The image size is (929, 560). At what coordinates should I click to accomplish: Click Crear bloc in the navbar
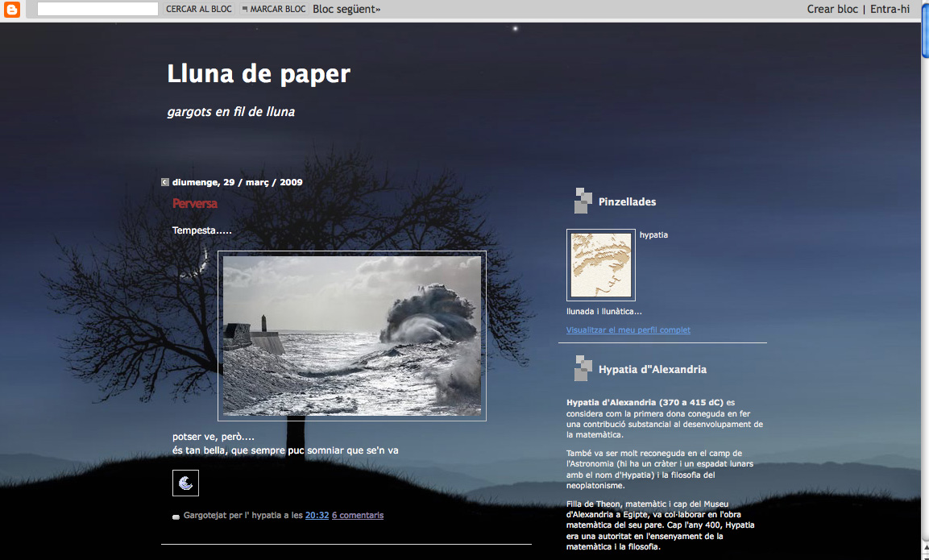click(x=832, y=9)
